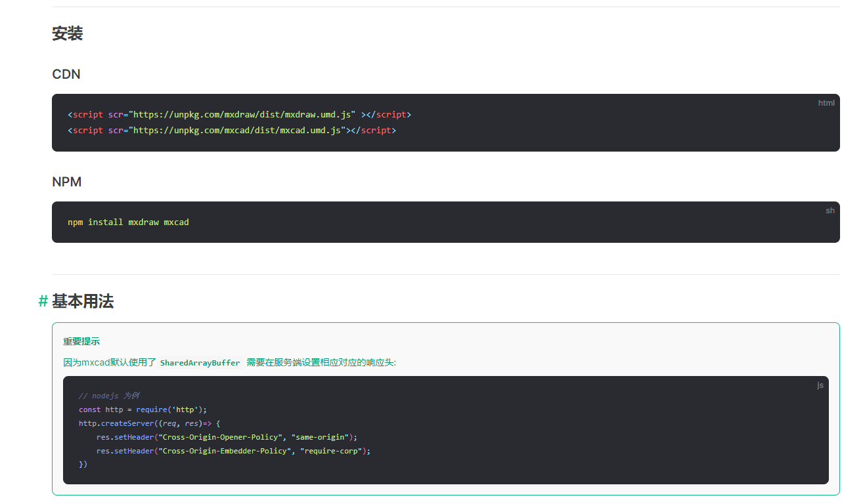
Task: Click the npm install mxdraw mxcad command
Action: [128, 222]
